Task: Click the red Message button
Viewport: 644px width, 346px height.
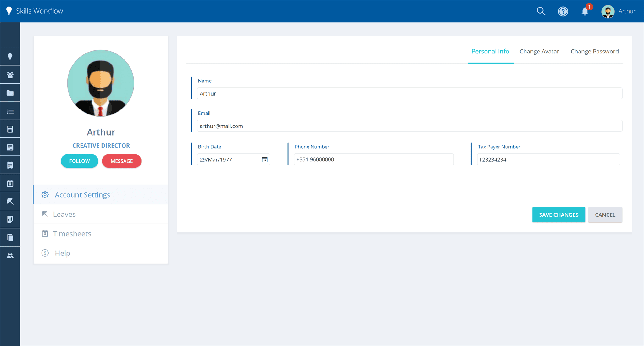Action: (122, 161)
